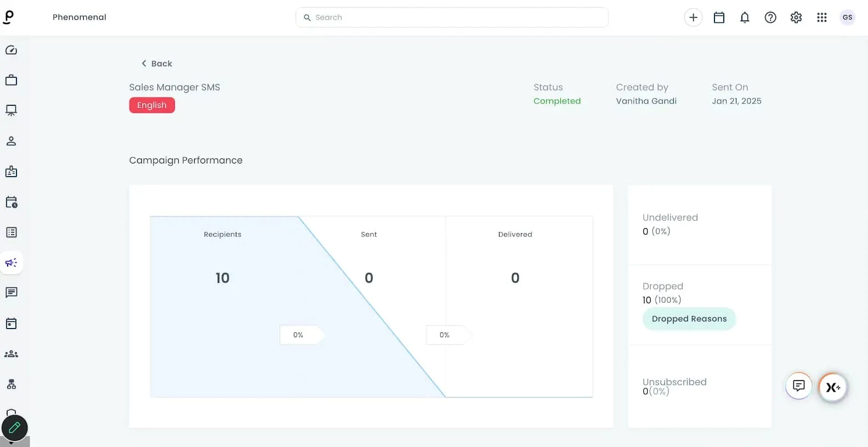Click the 0% conversion marker after Sent
Image resolution: width=868 pixels, height=447 pixels.
[448, 335]
